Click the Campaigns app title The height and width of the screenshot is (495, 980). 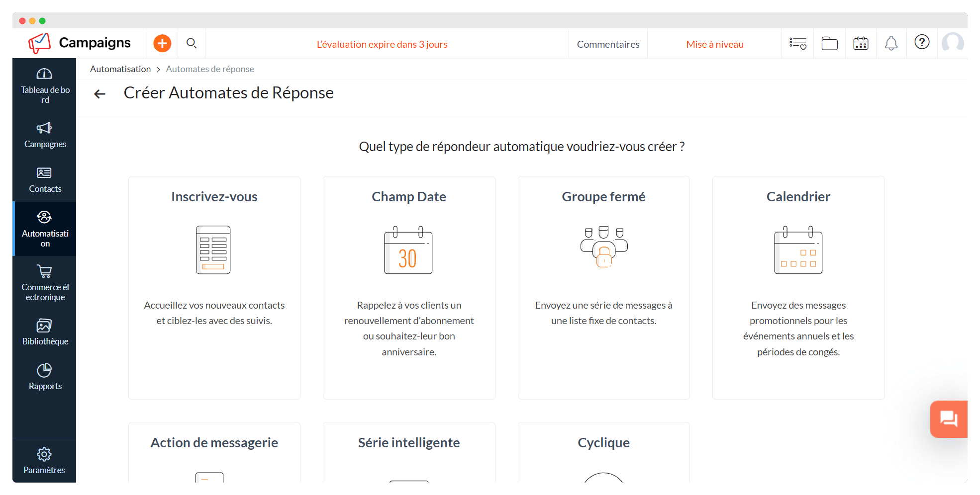point(95,43)
